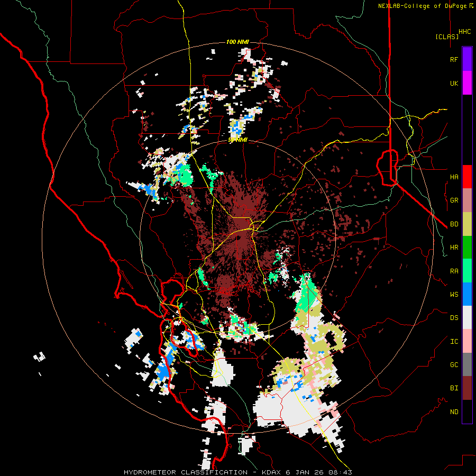Select the white DS legend color swatch
This screenshot has height=476, width=476.
point(467,317)
